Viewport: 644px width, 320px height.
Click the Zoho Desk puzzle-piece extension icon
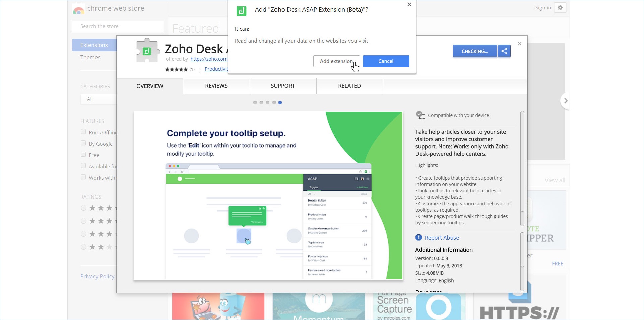147,51
